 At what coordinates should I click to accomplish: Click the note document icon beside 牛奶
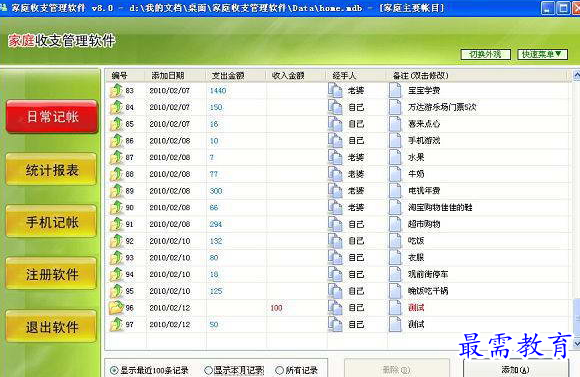pos(395,174)
